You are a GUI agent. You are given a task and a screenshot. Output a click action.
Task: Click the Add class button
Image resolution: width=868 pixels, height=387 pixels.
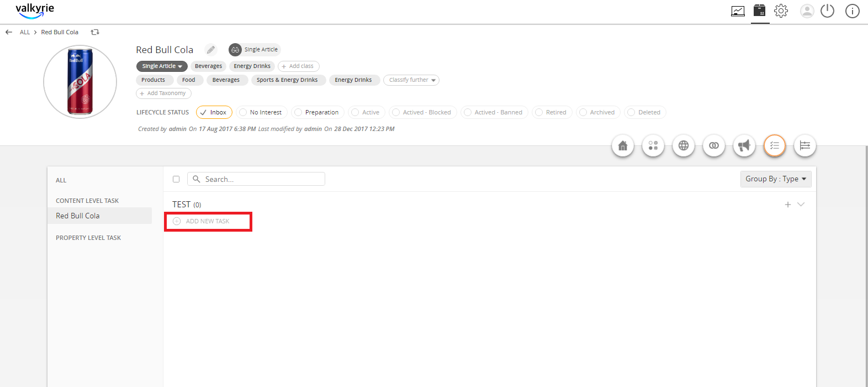click(x=299, y=66)
